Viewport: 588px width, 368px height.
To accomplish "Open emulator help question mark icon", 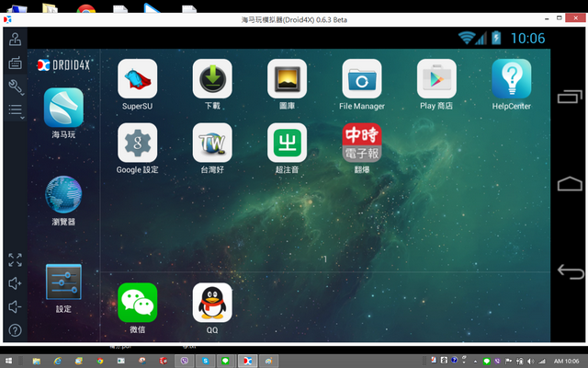I will tap(15, 330).
